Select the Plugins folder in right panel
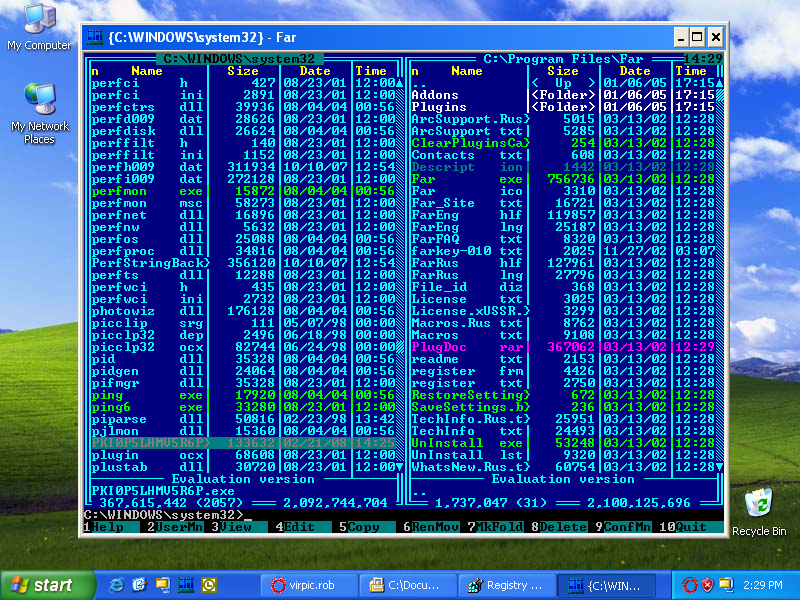The image size is (800, 600). 563,107
